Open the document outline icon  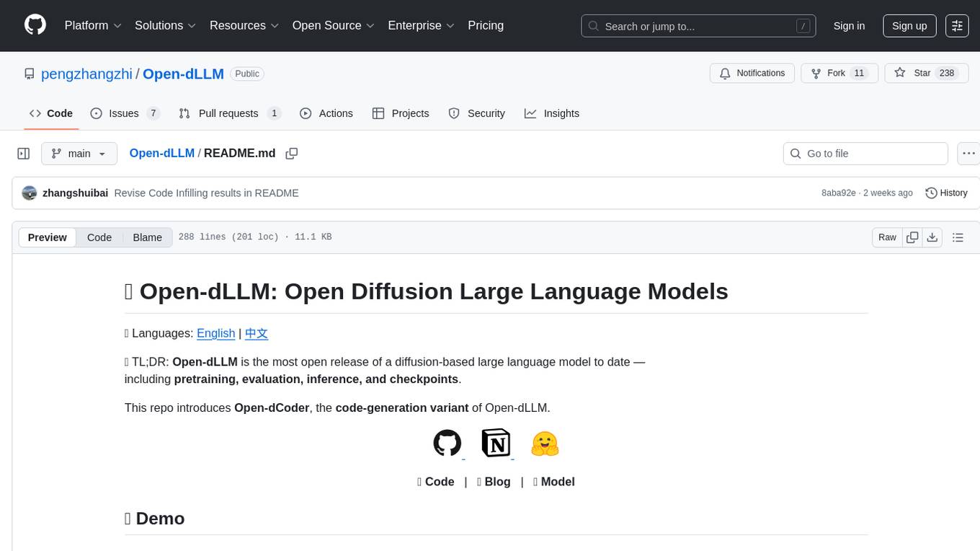point(958,237)
